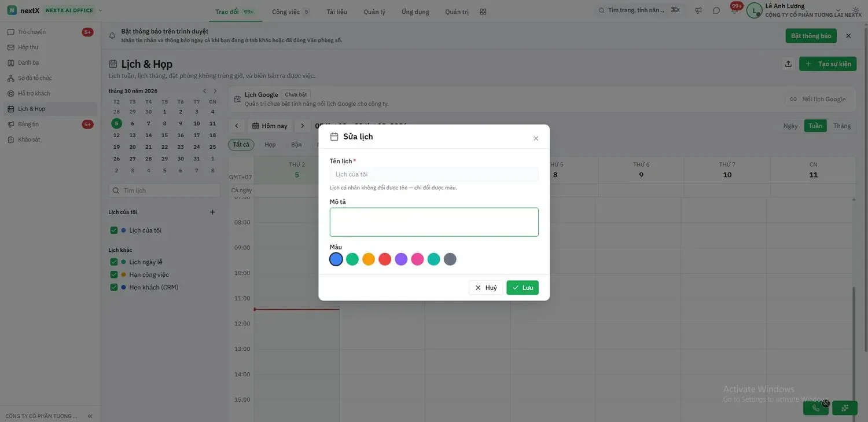
Task: Click the Tạo sự kiện button
Action: [828, 64]
